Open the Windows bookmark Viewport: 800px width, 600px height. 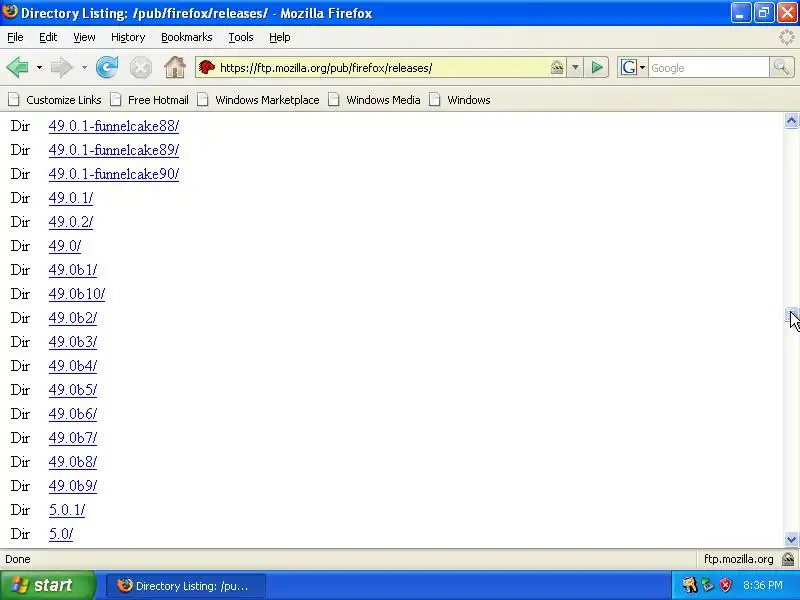460,100
